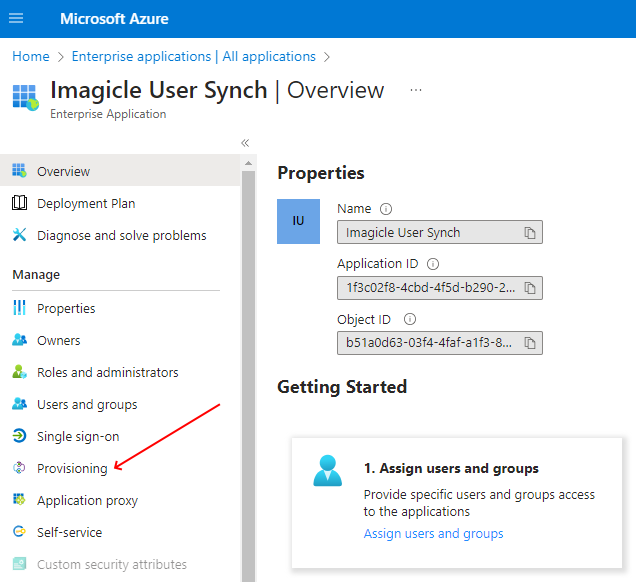Screen dimensions: 636x582
Task: Open the Azure portal hamburger menu
Action: pos(16,19)
